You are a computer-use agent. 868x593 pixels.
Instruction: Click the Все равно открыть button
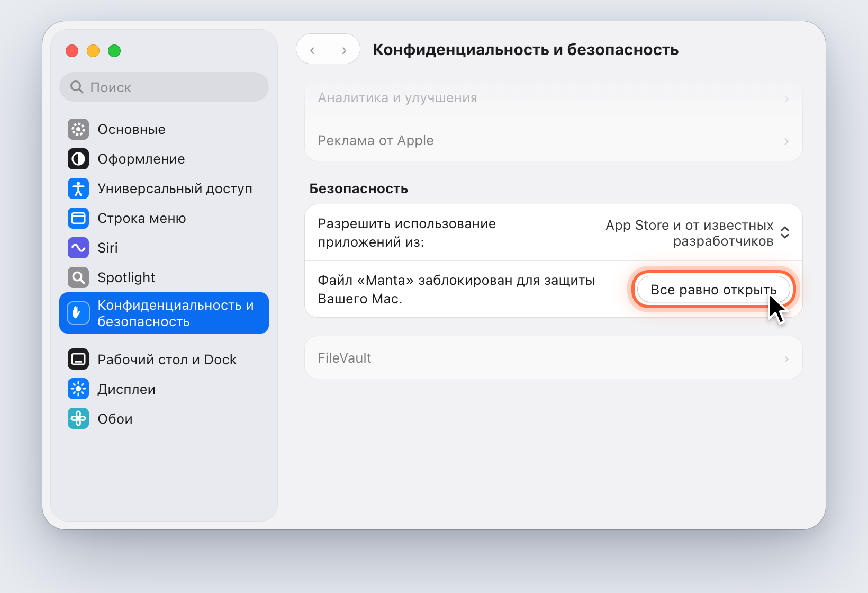pyautogui.click(x=713, y=290)
